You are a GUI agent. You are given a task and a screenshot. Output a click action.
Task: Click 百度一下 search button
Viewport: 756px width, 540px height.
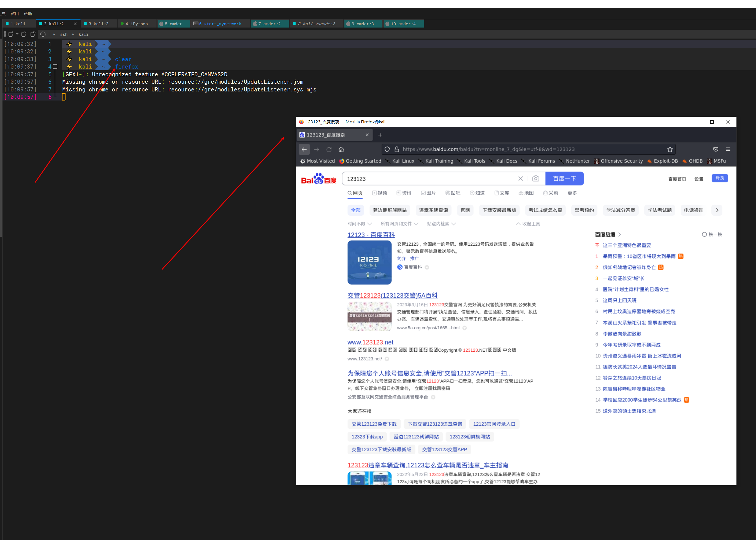click(x=564, y=178)
